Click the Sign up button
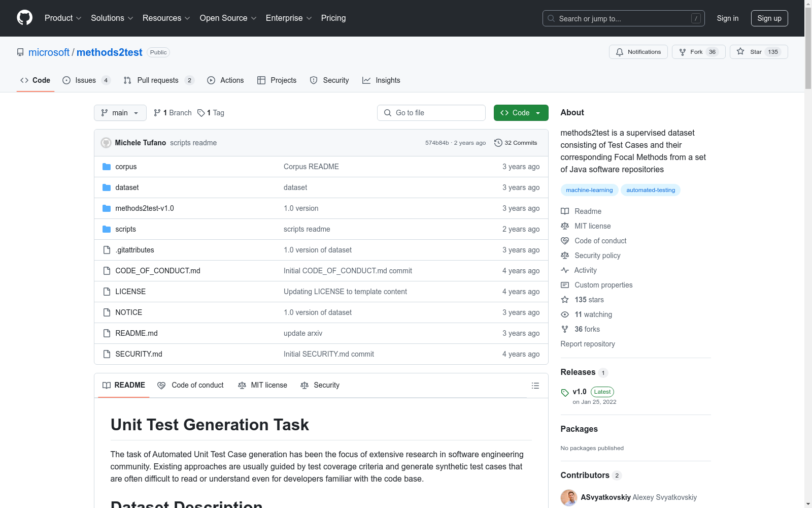This screenshot has width=812, height=508. click(x=769, y=18)
